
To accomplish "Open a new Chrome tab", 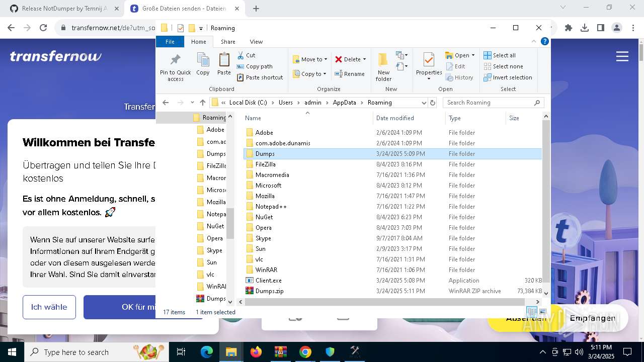I will coord(256,9).
